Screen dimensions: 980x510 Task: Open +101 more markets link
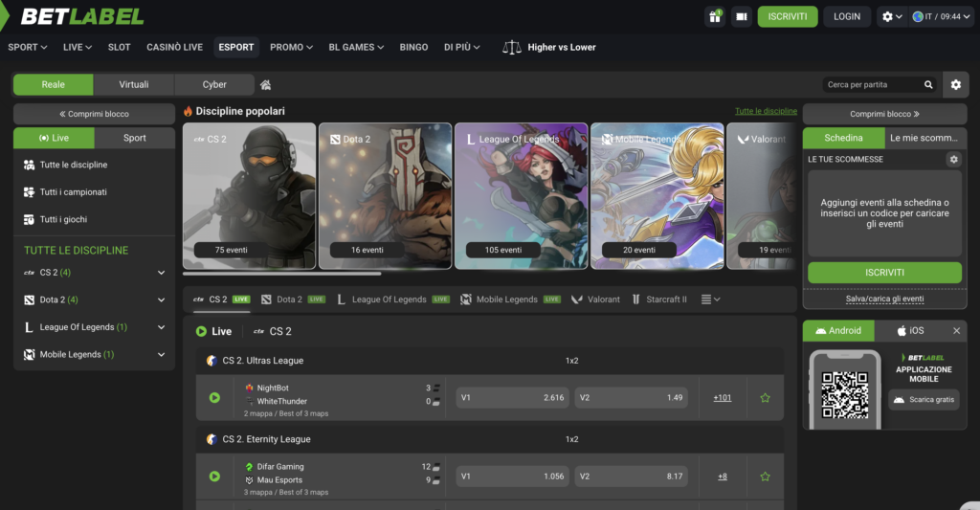click(722, 397)
